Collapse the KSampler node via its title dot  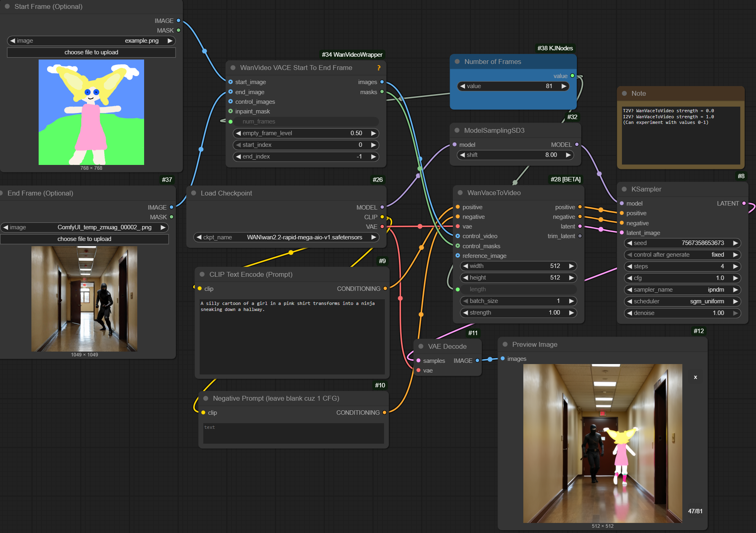[624, 189]
